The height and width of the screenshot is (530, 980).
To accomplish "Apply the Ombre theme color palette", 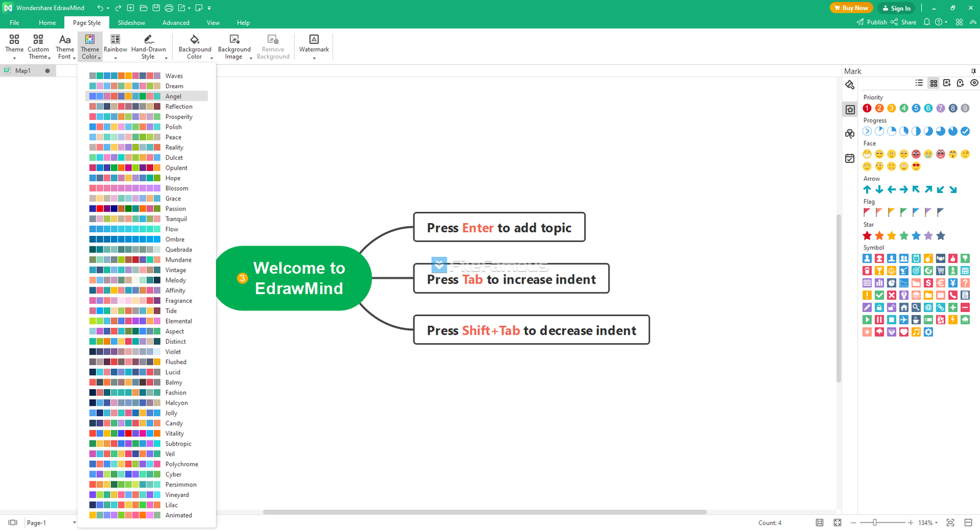I will point(147,240).
